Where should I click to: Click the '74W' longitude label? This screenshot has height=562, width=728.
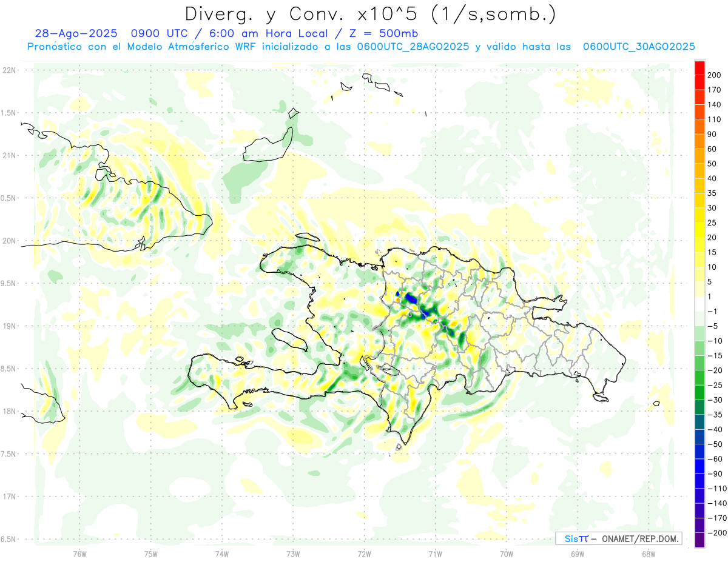(222, 554)
